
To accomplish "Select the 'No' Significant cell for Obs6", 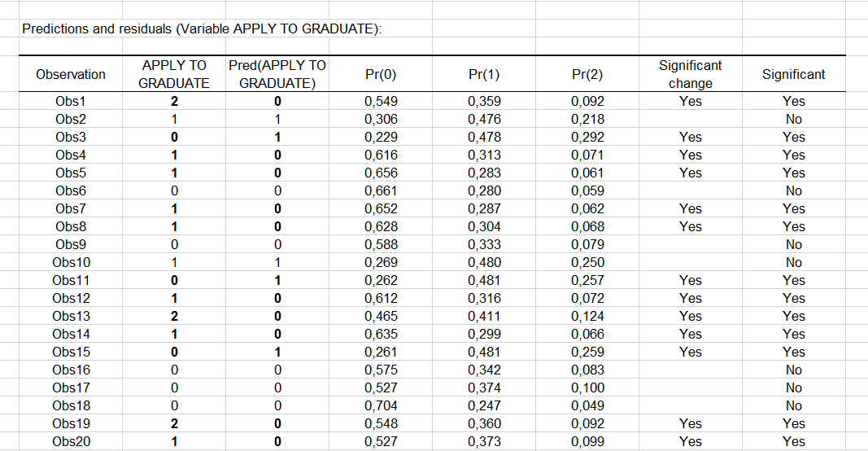I will (x=793, y=191).
